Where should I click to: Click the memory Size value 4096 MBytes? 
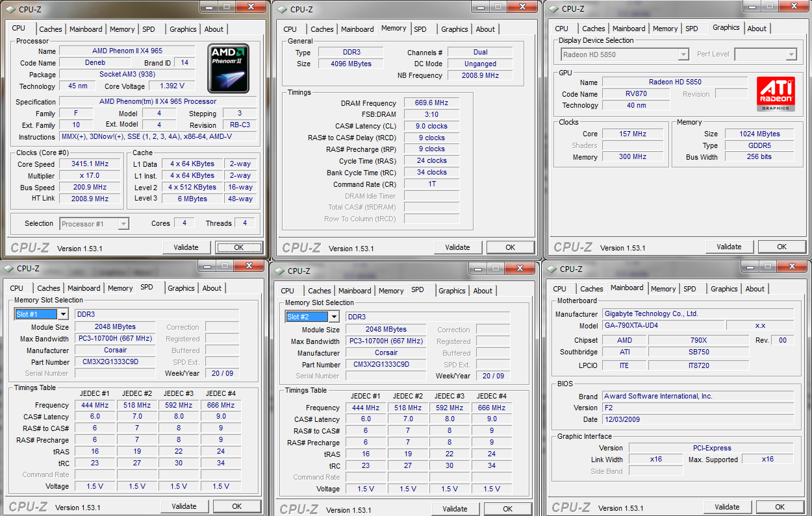351,64
